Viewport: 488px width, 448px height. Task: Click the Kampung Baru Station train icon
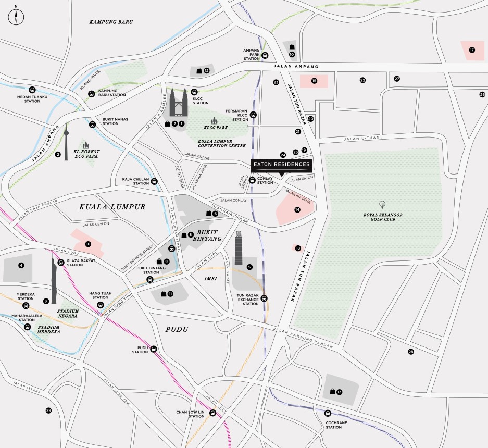[x=92, y=94]
